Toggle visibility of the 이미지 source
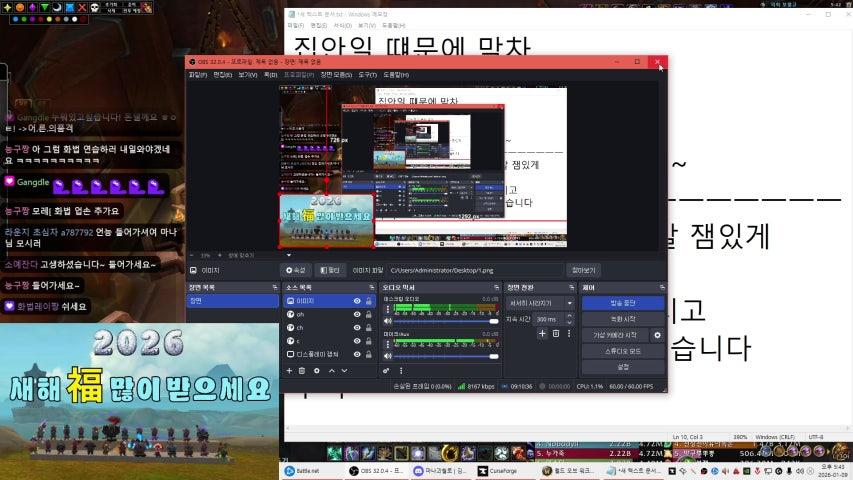Viewport: 853px width, 480px height. pyautogui.click(x=357, y=300)
